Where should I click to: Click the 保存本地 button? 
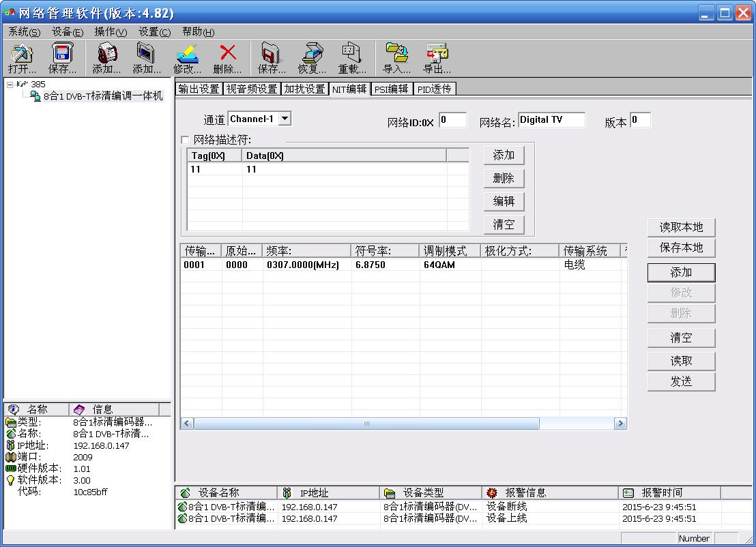tap(681, 248)
